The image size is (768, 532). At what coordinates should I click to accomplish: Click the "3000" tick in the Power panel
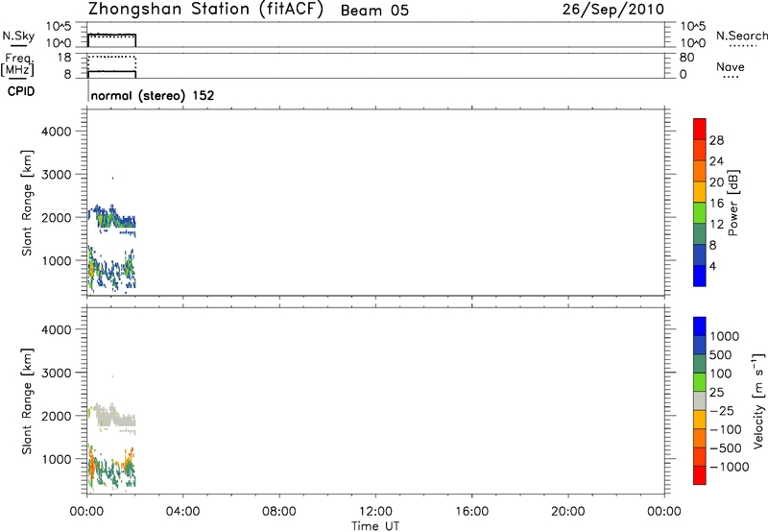tap(56, 175)
